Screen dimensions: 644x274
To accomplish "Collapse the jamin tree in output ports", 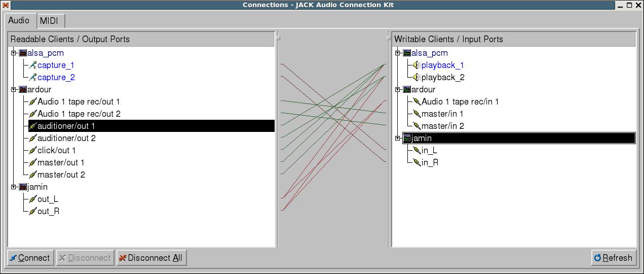I will coord(14,187).
